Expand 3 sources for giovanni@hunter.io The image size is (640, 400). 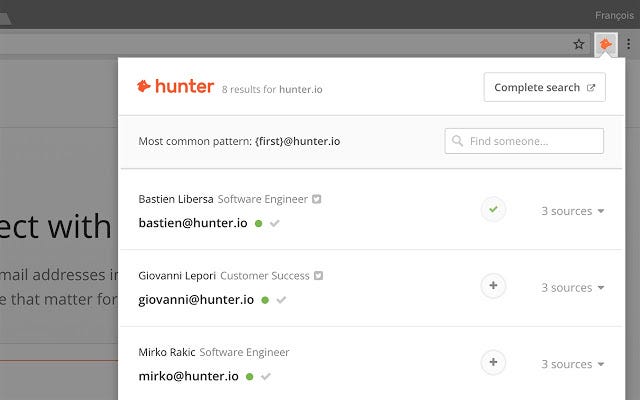point(573,288)
